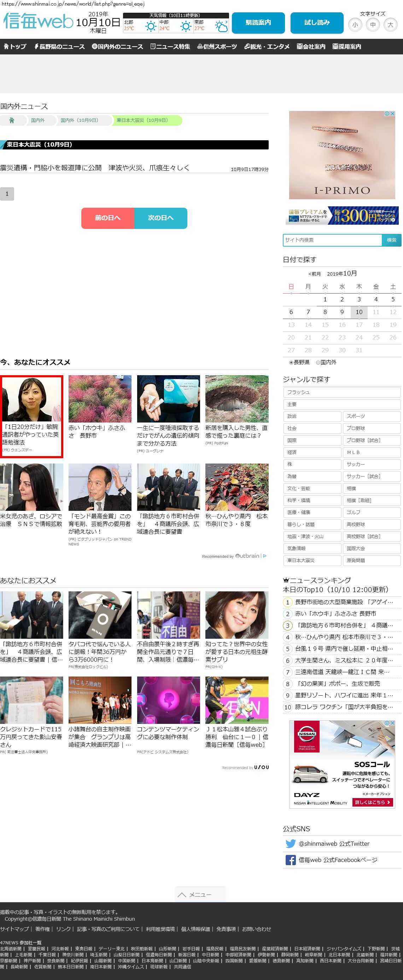403x980 pixels.
Task: Set font size to large (大)
Action: click(x=390, y=25)
